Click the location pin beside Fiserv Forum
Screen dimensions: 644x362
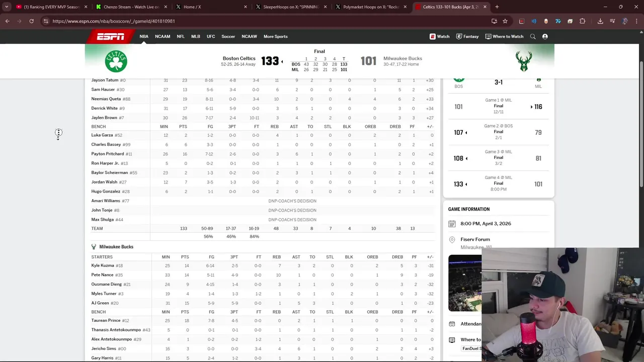pos(452,240)
